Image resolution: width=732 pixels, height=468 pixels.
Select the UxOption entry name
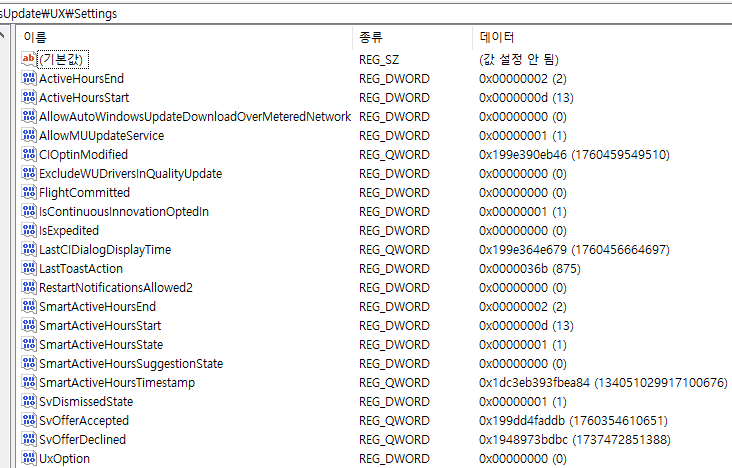(64, 459)
